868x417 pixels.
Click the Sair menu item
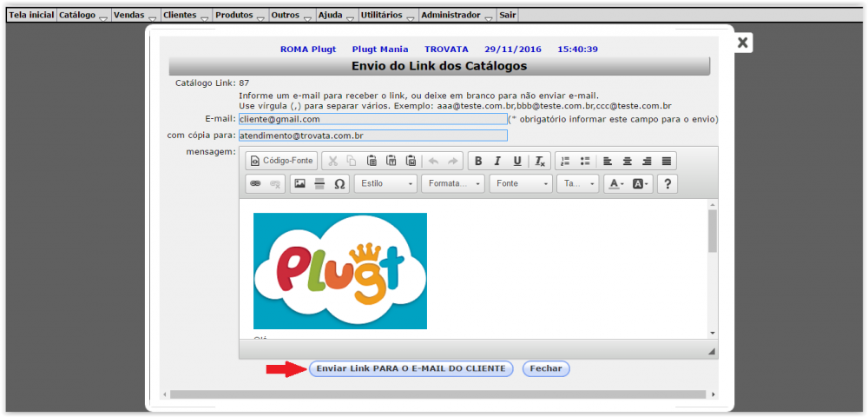click(x=508, y=16)
